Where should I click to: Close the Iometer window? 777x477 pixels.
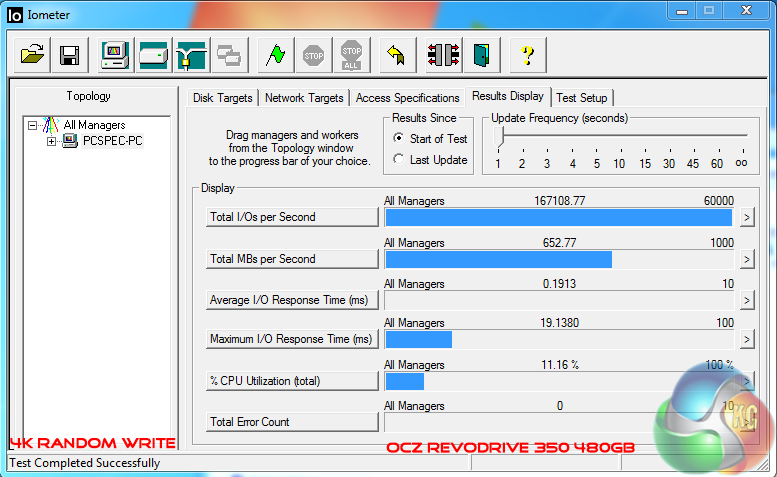click(x=747, y=10)
